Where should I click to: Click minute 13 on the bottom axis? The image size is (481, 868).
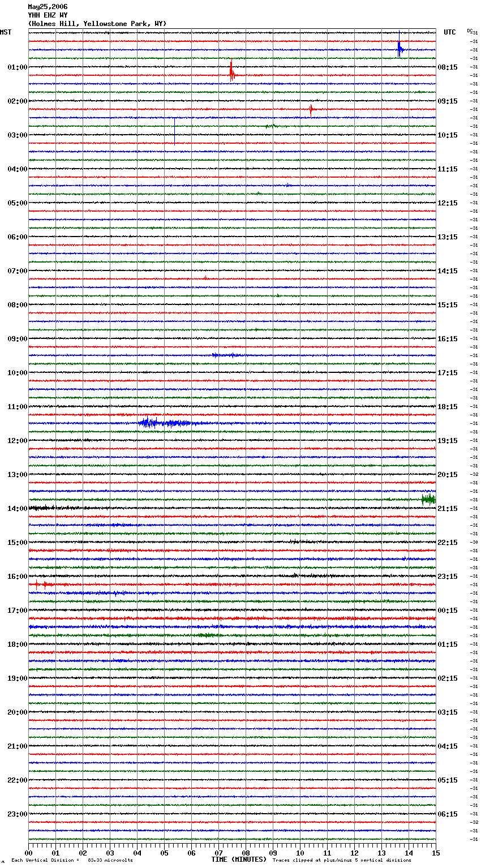[x=381, y=853]
